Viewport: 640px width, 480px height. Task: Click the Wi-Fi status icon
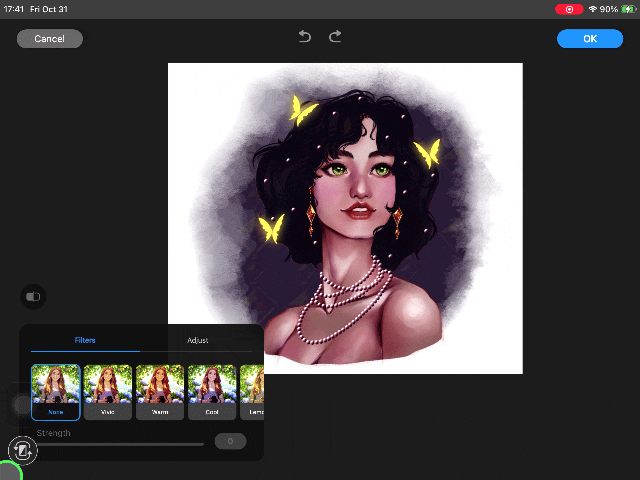click(593, 9)
